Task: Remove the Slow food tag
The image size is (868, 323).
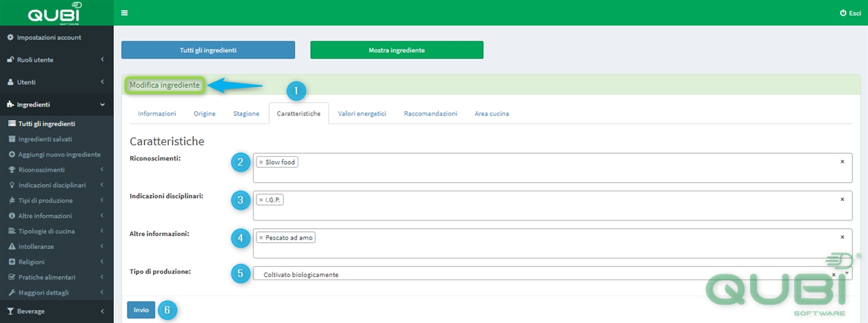Action: (x=261, y=162)
